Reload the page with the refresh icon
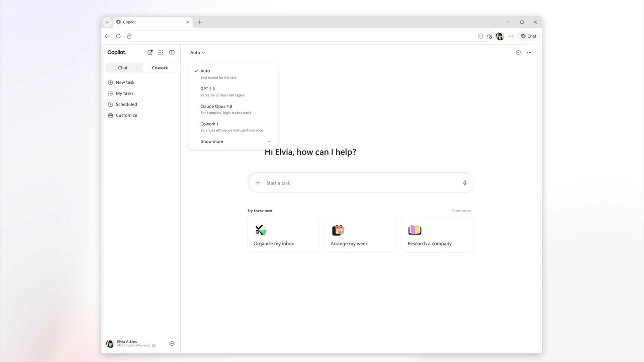The width and height of the screenshot is (644, 362). pyautogui.click(x=118, y=36)
